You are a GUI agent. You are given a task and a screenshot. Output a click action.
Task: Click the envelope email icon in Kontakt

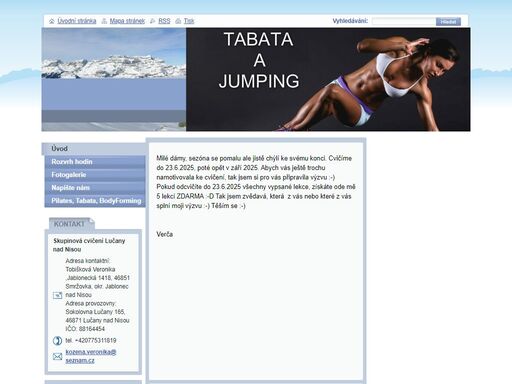57,357
